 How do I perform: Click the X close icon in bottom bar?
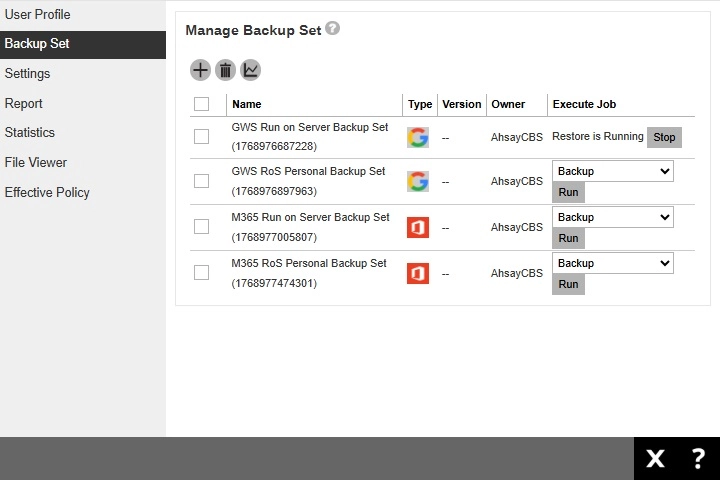point(655,459)
